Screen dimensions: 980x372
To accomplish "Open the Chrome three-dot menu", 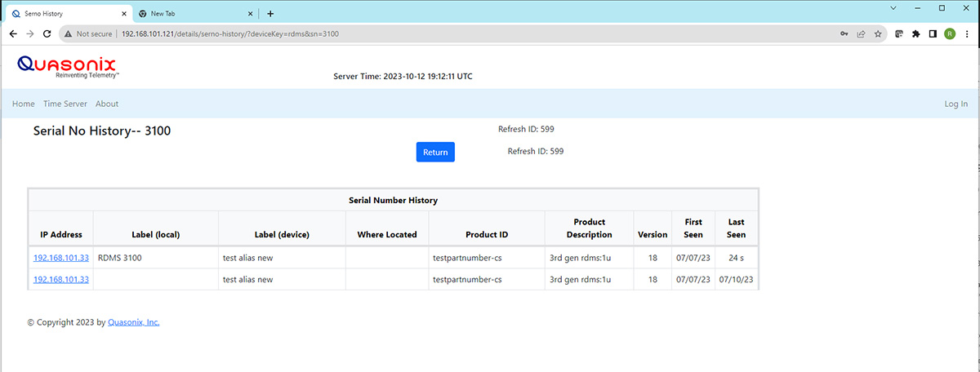I will pos(967,34).
